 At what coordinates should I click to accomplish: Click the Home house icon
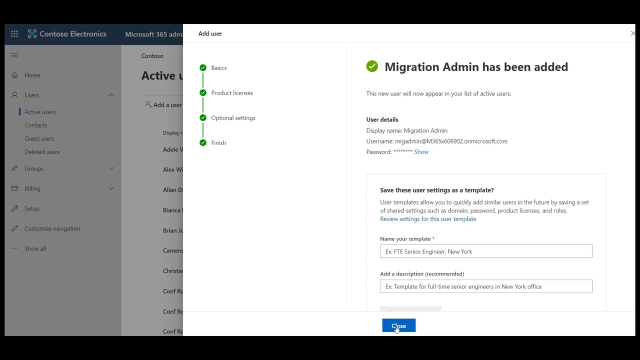pyautogui.click(x=15, y=75)
